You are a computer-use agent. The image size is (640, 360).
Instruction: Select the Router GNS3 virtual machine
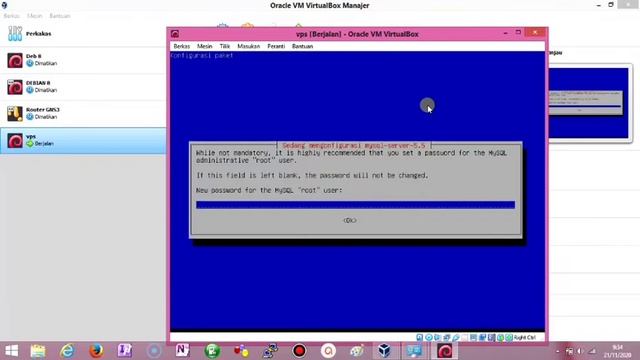coord(83,113)
